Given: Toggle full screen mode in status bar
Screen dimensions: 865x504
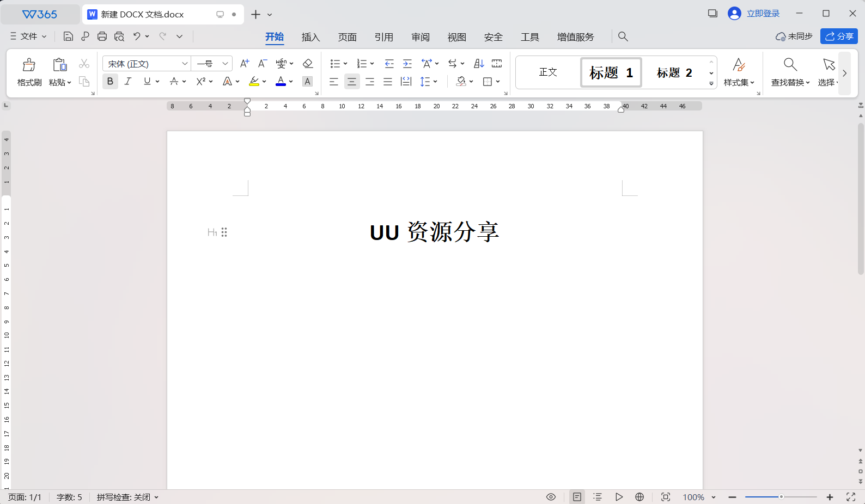Looking at the screenshot, I should coord(851,497).
